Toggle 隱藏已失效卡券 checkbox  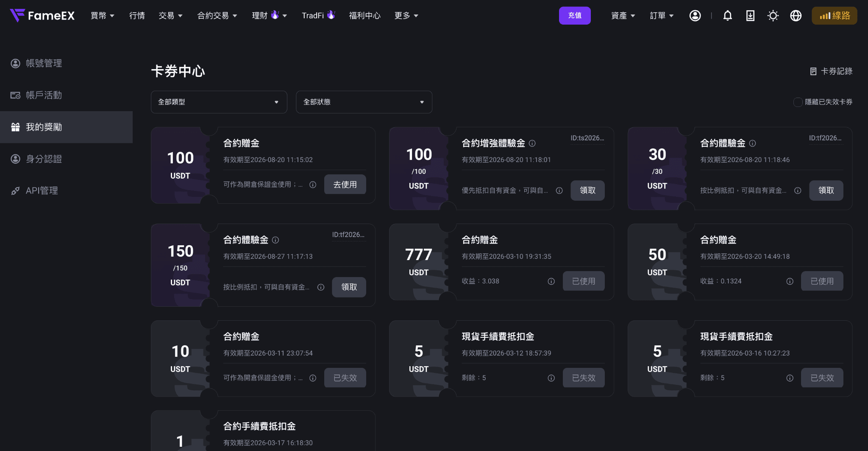pos(798,102)
